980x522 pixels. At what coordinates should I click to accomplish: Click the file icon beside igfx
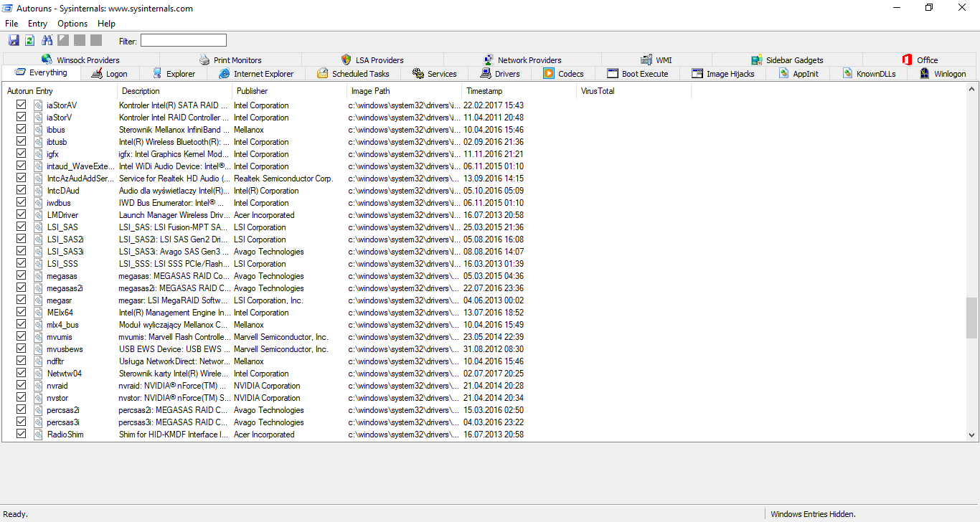tap(38, 154)
